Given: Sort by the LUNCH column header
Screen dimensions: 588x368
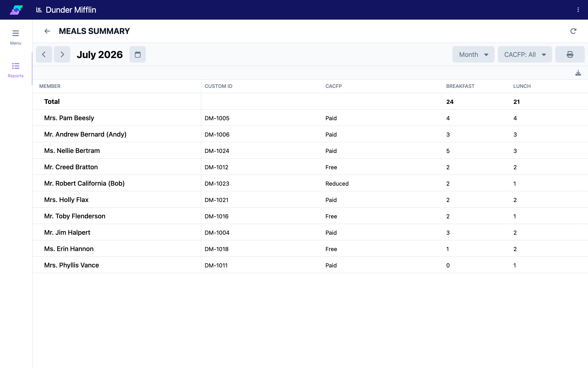Looking at the screenshot, I should [x=522, y=86].
